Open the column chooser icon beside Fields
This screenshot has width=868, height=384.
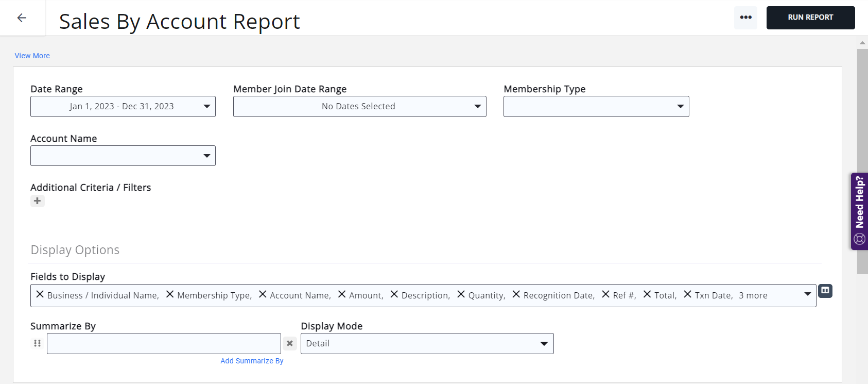pos(825,291)
